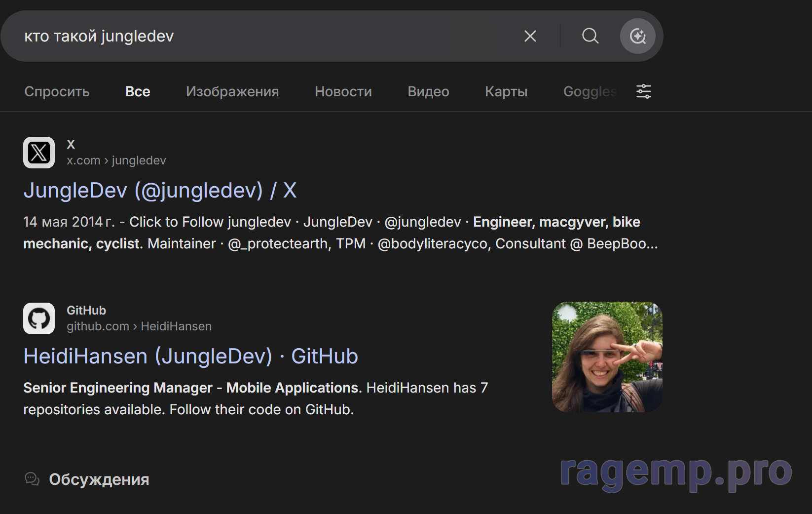Click the github.com › HeidiHansen breadcrumb
812x514 pixels.
pyautogui.click(x=139, y=326)
